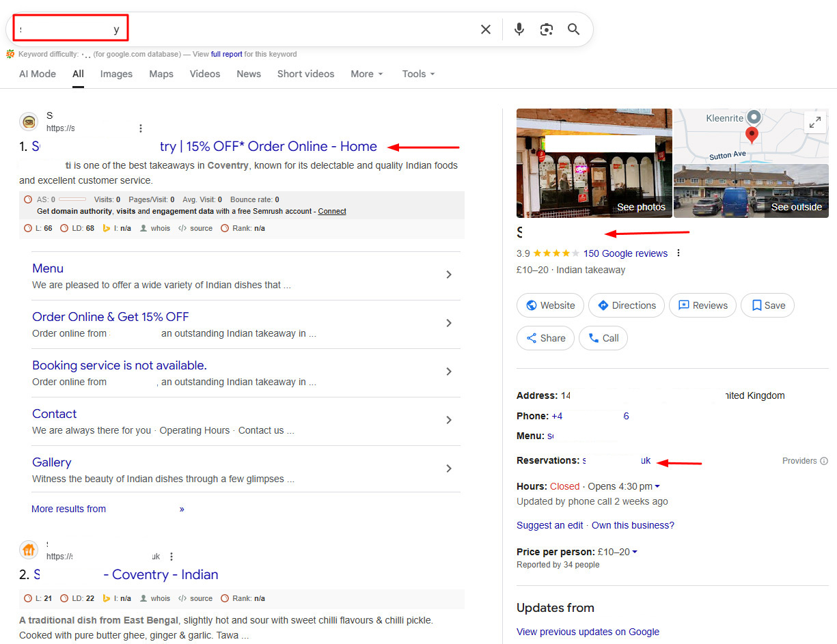The image size is (837, 644).
Task: Open the More dropdown in search tabs
Action: click(367, 74)
